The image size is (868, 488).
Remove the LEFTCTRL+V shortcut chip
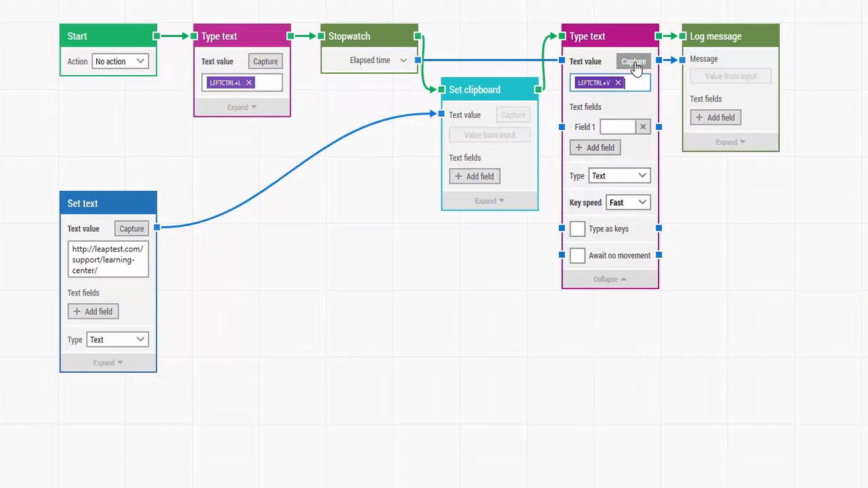[x=618, y=83]
